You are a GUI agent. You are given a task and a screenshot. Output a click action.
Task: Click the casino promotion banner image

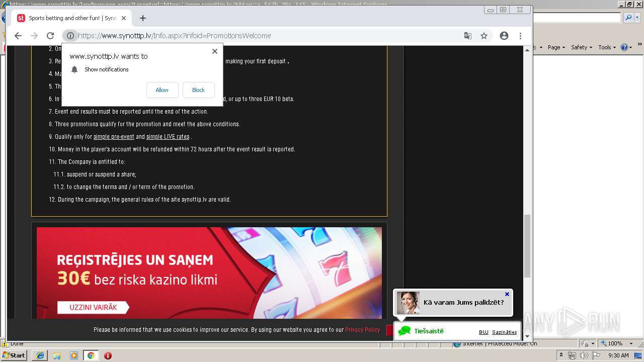click(x=209, y=273)
